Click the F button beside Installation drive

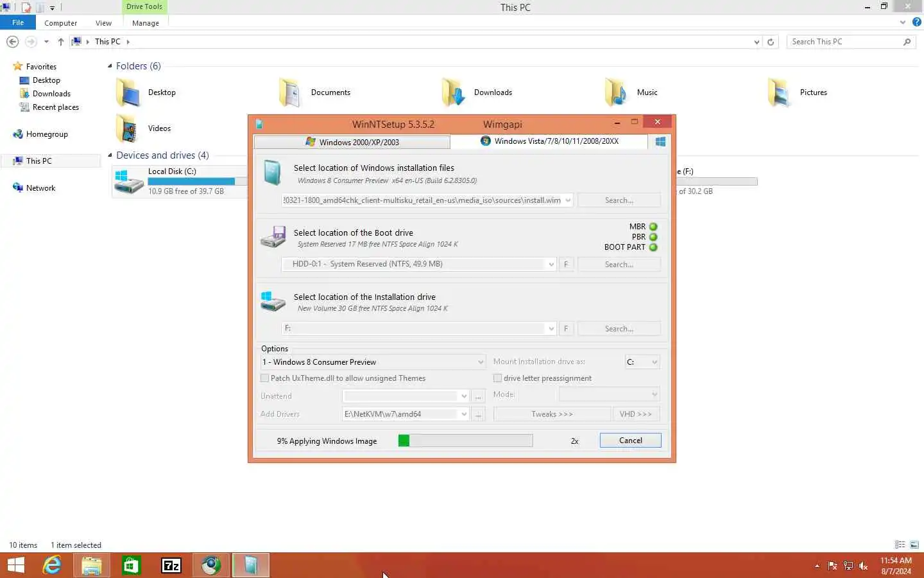click(x=566, y=328)
